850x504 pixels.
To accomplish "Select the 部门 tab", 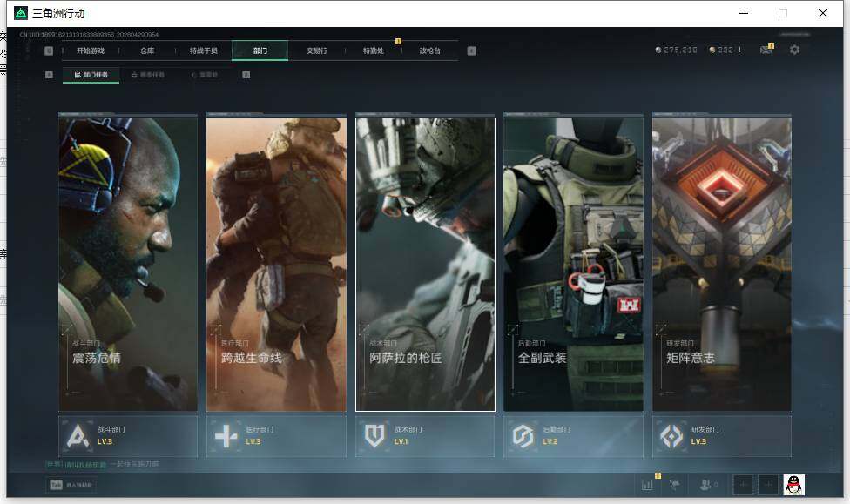I will pyautogui.click(x=260, y=50).
